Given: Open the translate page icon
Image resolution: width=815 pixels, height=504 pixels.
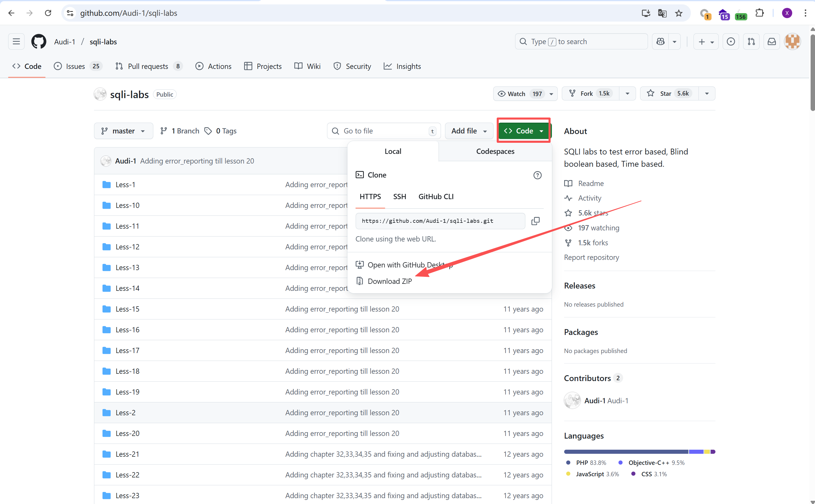Looking at the screenshot, I should [x=662, y=13].
